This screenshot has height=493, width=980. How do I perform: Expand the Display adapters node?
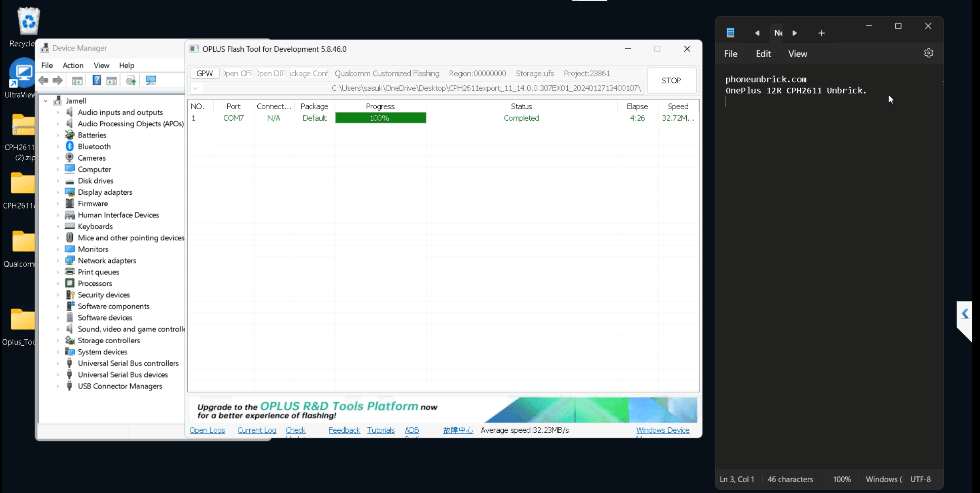(x=58, y=192)
